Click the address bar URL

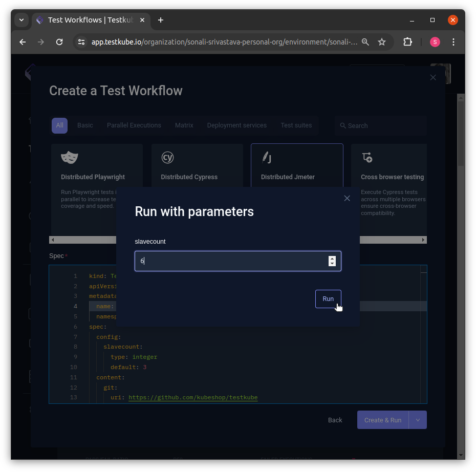pyautogui.click(x=224, y=42)
